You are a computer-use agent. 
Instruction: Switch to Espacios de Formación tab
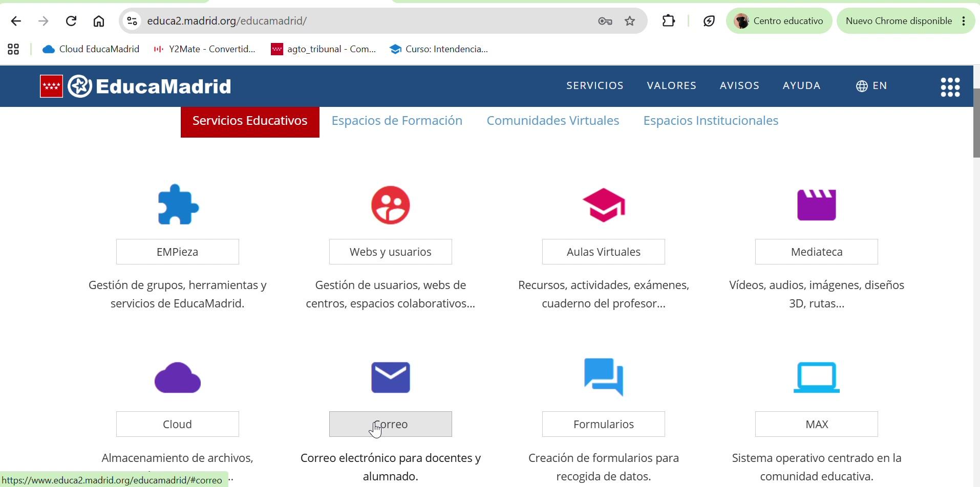(x=397, y=121)
